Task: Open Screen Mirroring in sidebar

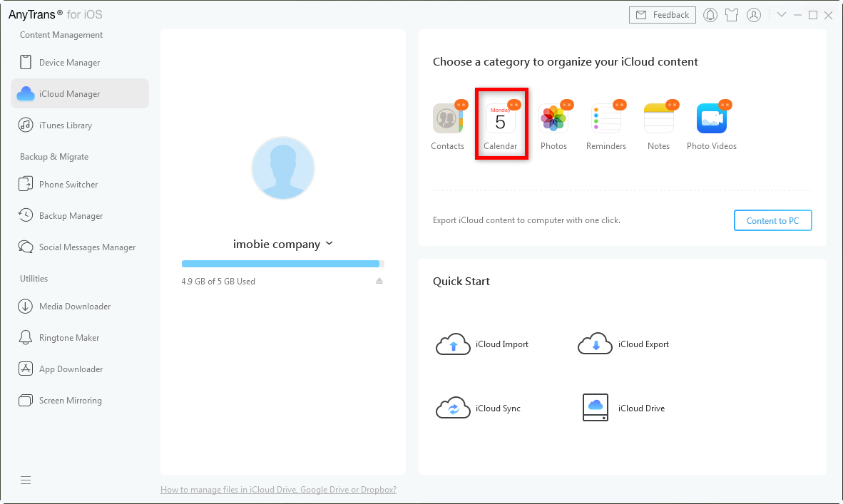Action: 80,401
